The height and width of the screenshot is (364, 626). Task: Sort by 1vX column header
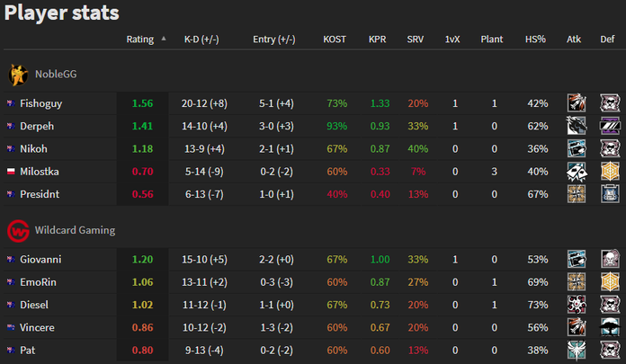click(x=452, y=40)
